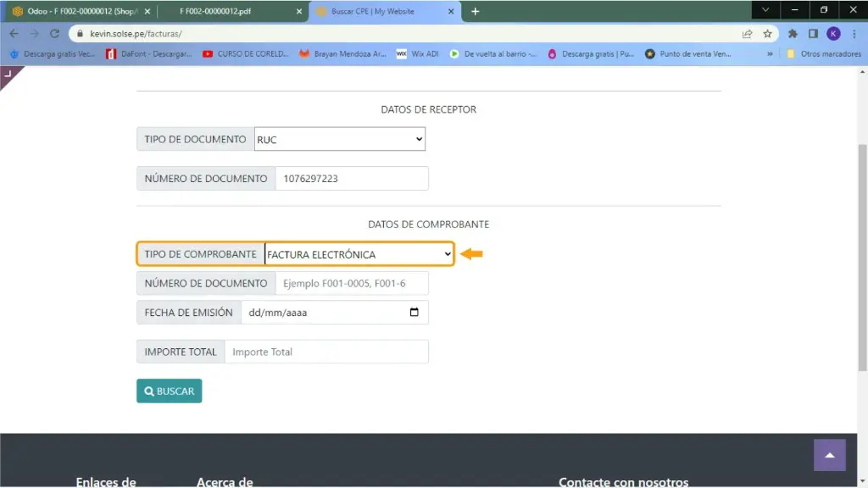
Task: Reload the current page
Action: [x=55, y=34]
